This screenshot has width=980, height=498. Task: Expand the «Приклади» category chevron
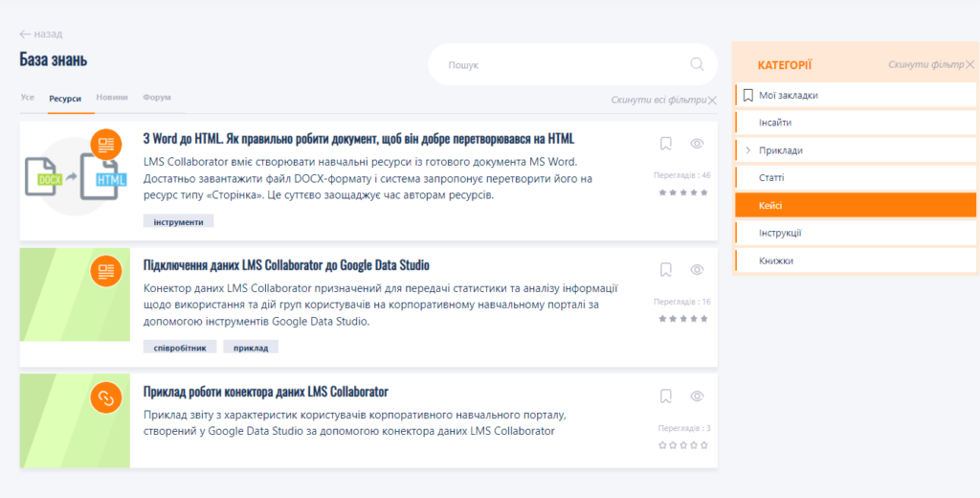tap(747, 150)
